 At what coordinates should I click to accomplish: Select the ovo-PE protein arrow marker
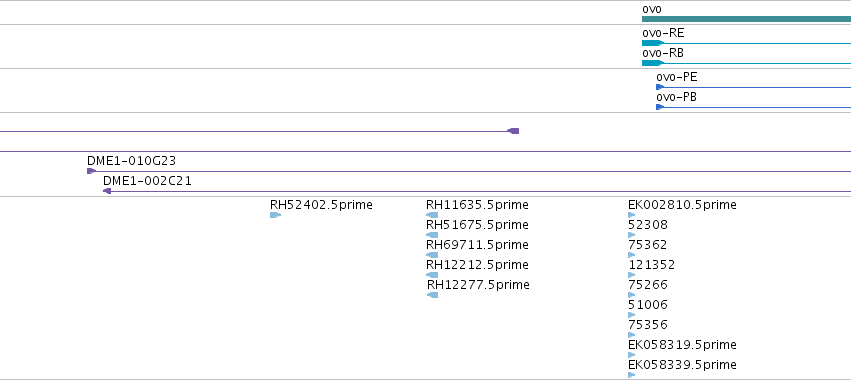[x=660, y=87]
